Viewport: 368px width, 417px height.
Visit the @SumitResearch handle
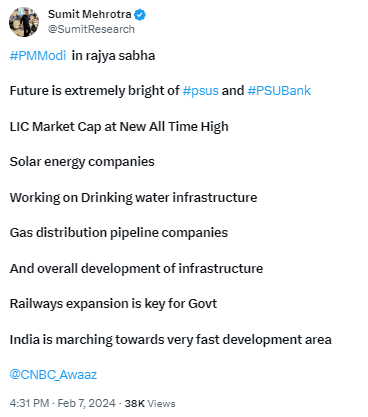[91, 29]
